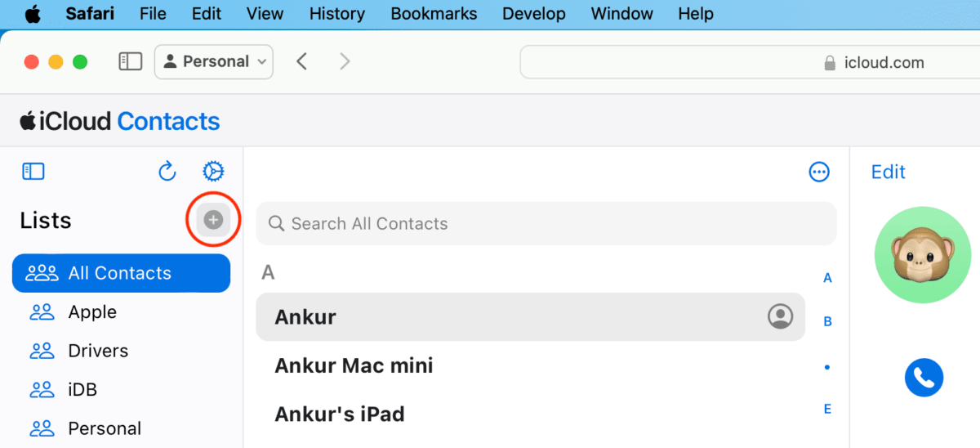Click the me-card icon beside Ankur
Viewport: 980px width, 448px height.
pyautogui.click(x=781, y=317)
